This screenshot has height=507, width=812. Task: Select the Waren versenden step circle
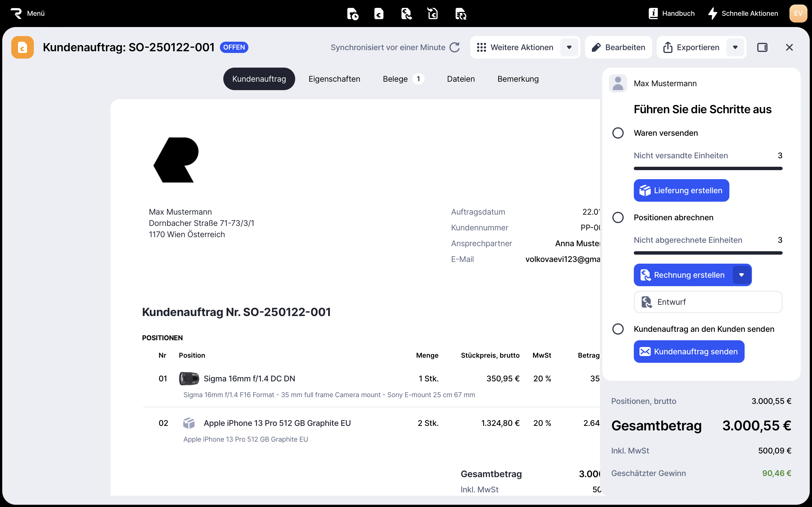618,133
